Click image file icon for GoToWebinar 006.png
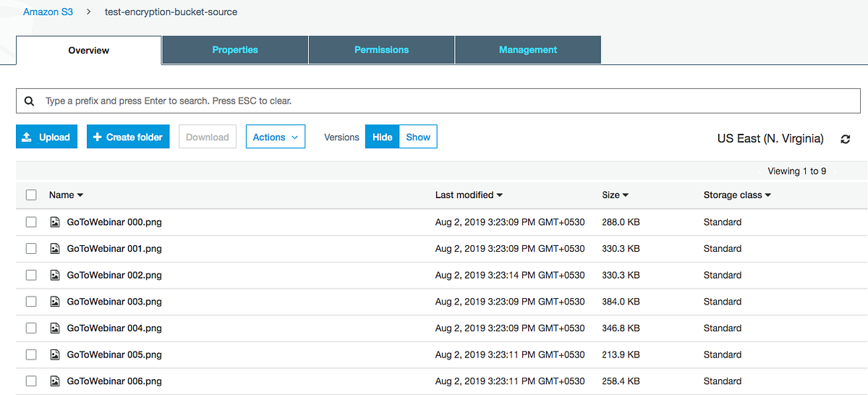This screenshot has width=868, height=395. click(x=54, y=381)
